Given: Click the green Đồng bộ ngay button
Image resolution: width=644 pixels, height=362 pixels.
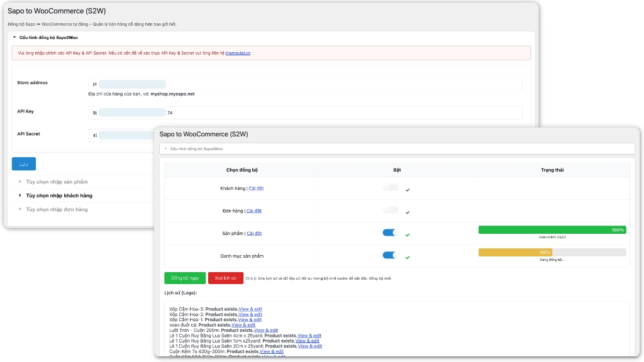Looking at the screenshot, I should pyautogui.click(x=185, y=278).
